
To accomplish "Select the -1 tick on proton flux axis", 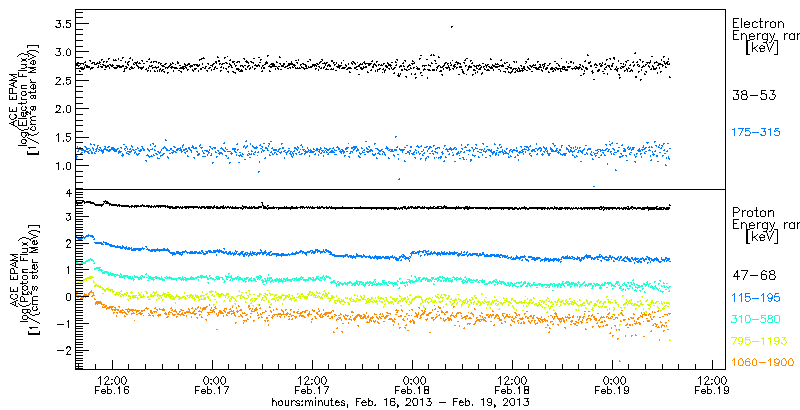I will click(x=62, y=323).
